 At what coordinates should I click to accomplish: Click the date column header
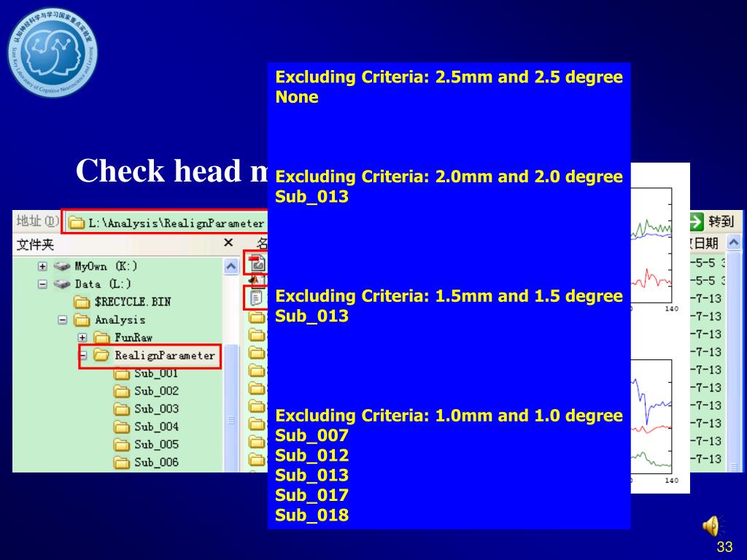coord(708,244)
